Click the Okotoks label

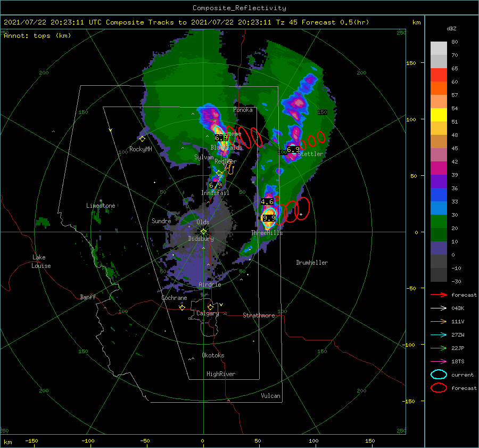(213, 355)
